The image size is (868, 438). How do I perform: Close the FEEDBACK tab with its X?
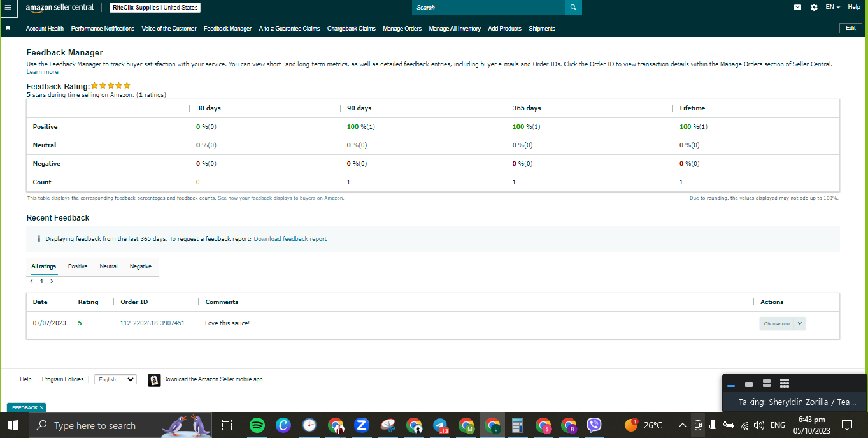(x=41, y=408)
